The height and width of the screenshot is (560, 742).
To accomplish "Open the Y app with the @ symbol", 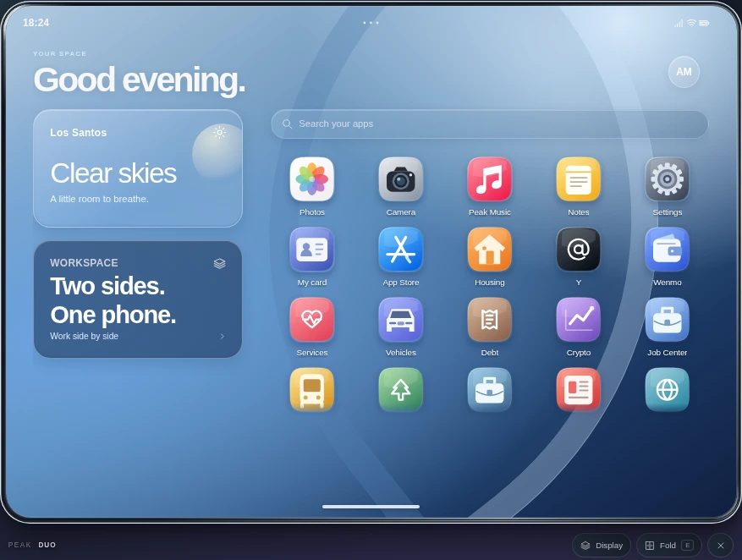I will click(x=578, y=250).
